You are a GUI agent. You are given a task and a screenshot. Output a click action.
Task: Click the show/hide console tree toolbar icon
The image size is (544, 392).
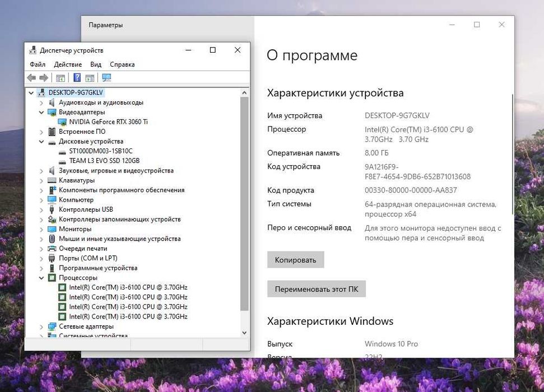(61, 78)
